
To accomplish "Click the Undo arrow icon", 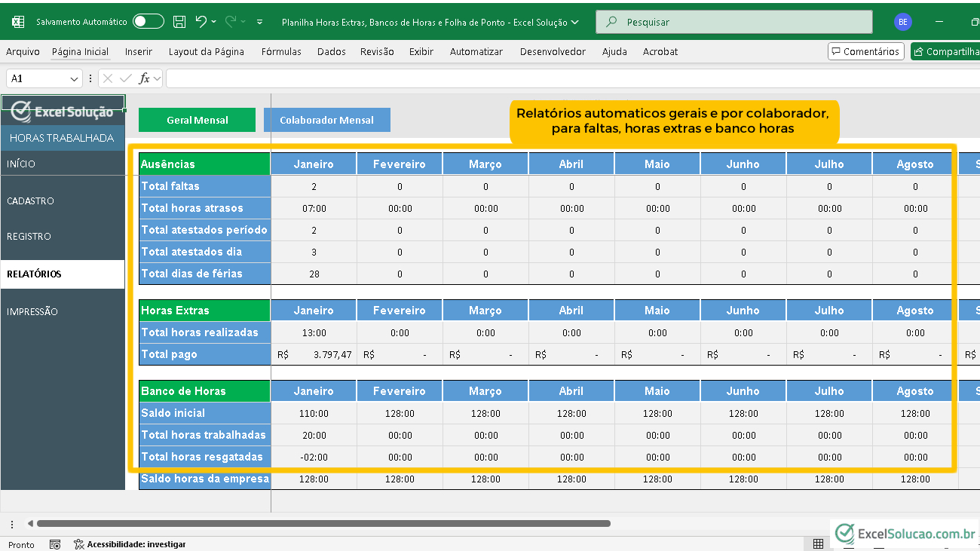I will tap(201, 22).
